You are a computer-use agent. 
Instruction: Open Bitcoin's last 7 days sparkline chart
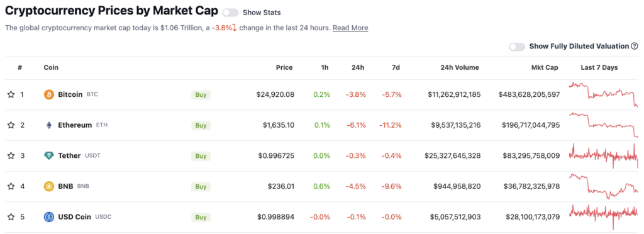tap(603, 95)
